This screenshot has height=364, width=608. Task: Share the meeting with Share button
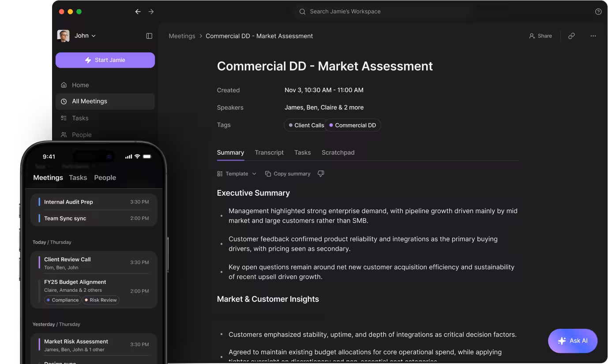click(x=540, y=36)
